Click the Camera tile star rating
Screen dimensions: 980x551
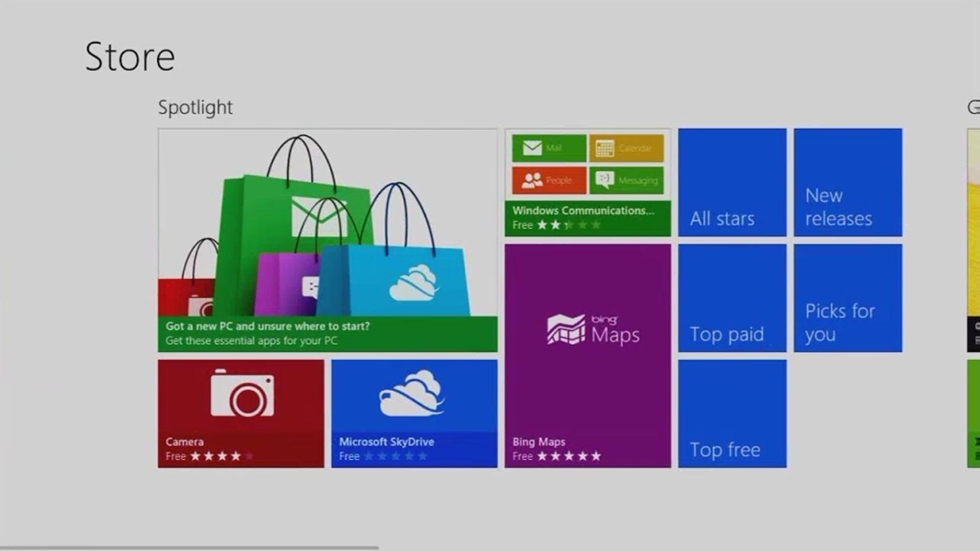coord(222,456)
